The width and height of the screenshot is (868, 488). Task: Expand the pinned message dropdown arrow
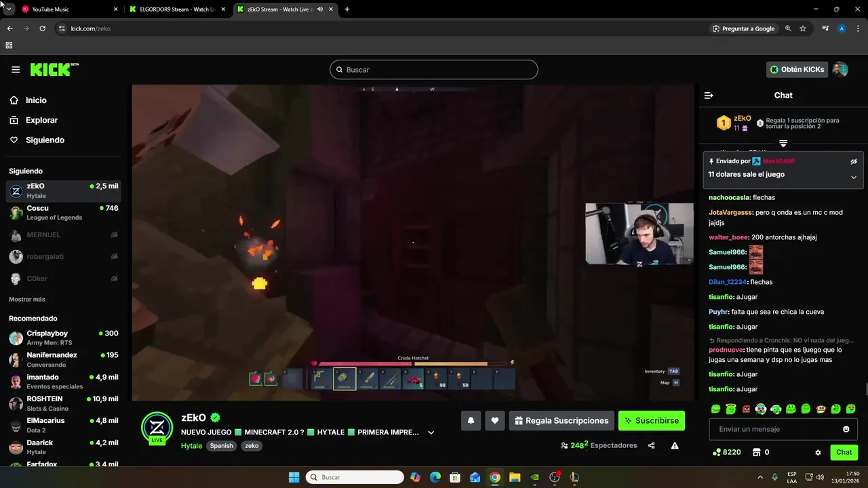pos(854,177)
